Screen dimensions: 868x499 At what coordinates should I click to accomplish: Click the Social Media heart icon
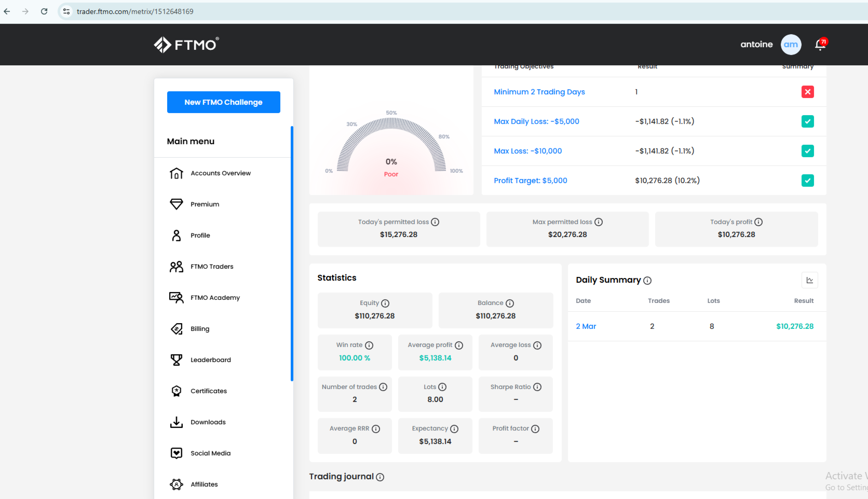tap(177, 453)
